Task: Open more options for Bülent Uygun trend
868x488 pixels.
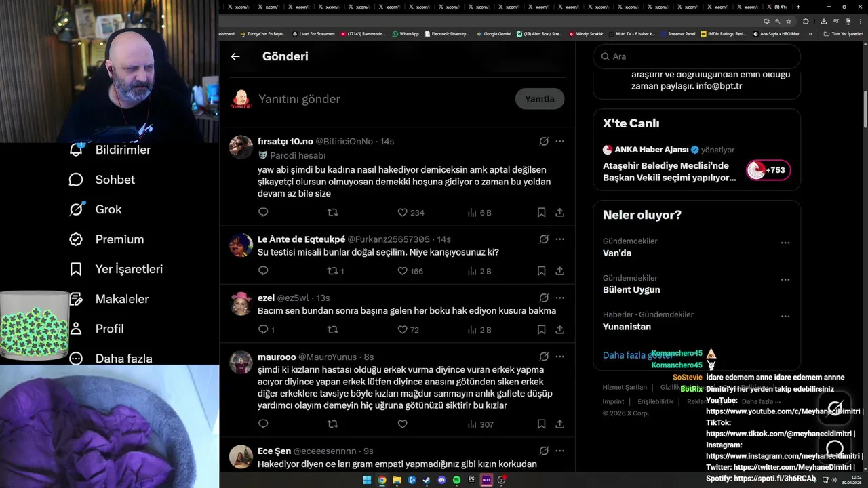Action: [785, 279]
